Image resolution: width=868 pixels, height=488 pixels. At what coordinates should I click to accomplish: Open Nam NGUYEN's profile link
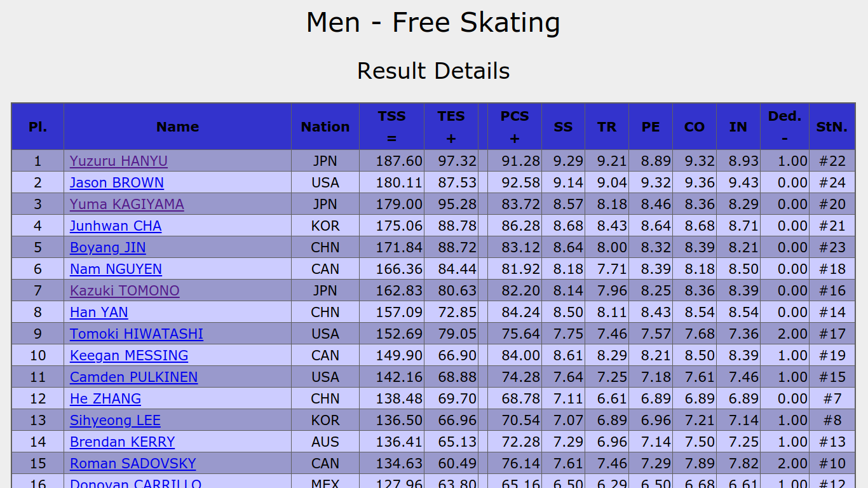click(x=116, y=269)
